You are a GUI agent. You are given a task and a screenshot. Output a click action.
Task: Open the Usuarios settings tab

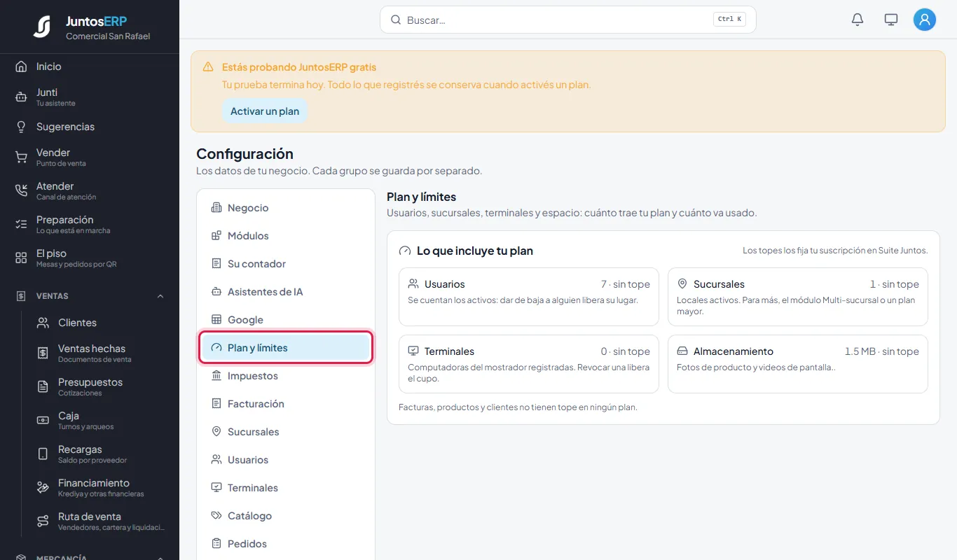286,460
